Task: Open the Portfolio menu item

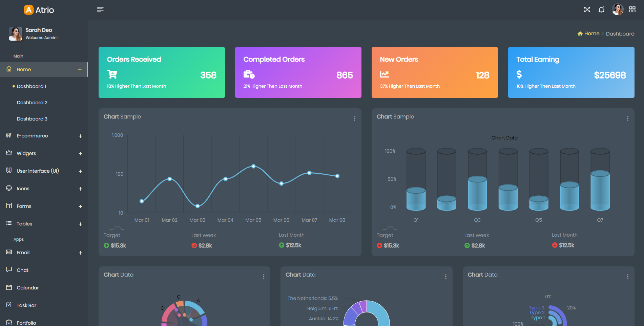Action: 26,323
